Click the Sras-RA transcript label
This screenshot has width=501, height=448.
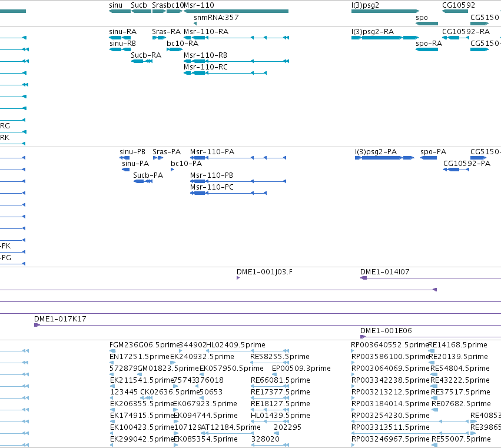tap(167, 32)
